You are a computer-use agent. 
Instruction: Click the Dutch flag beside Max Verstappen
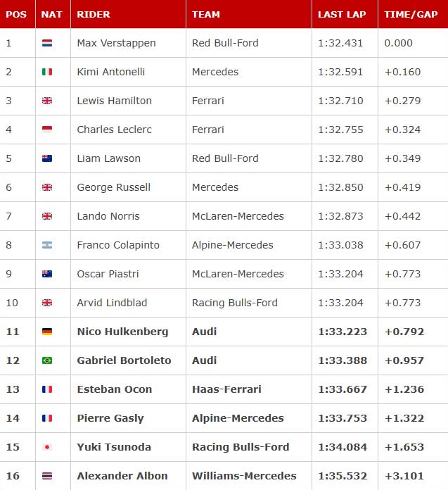click(47, 43)
